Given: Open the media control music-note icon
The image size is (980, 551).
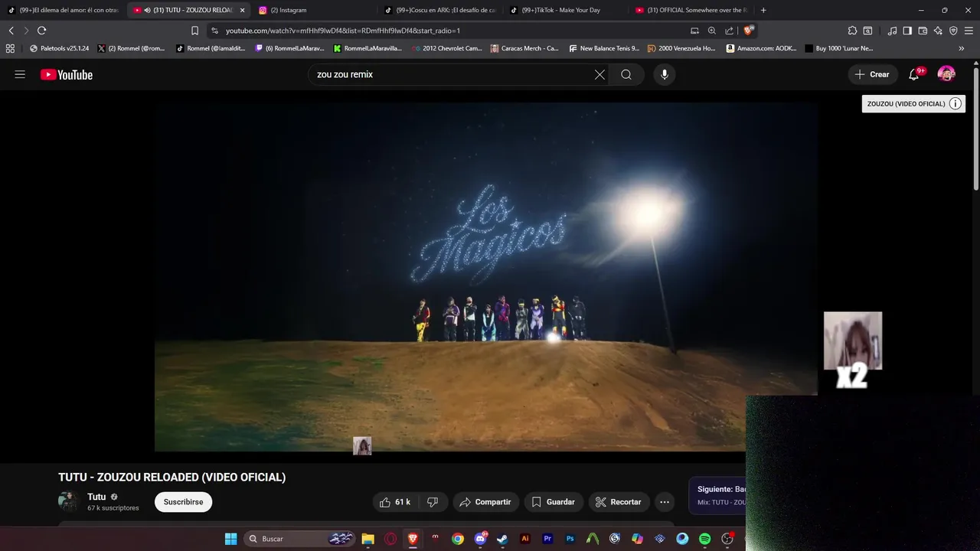Looking at the screenshot, I should tap(892, 31).
